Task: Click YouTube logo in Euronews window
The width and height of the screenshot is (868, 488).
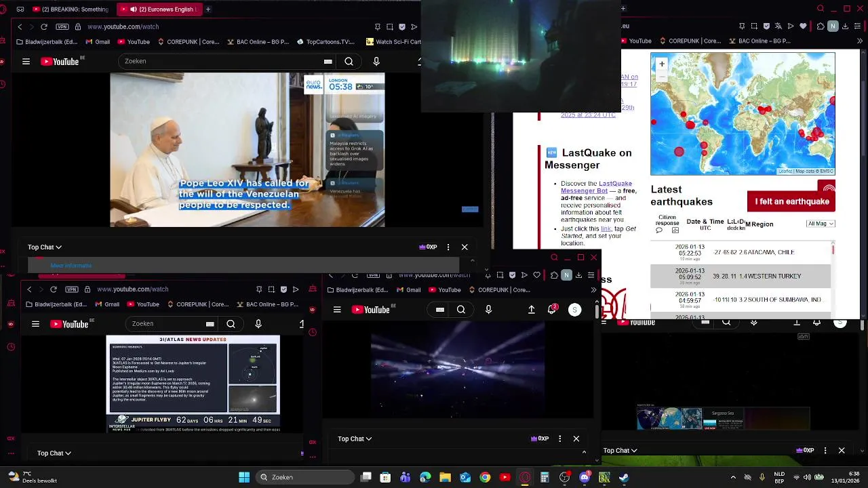Action: click(x=61, y=62)
